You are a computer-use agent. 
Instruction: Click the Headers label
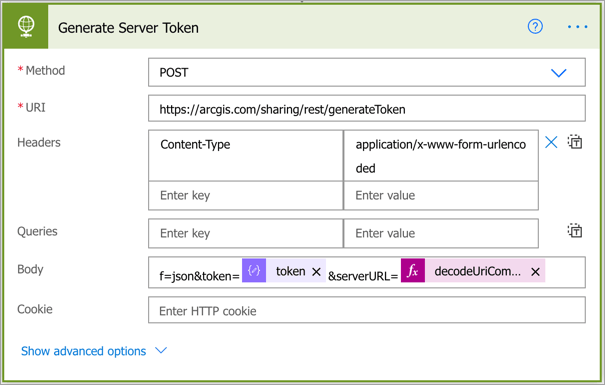click(39, 142)
